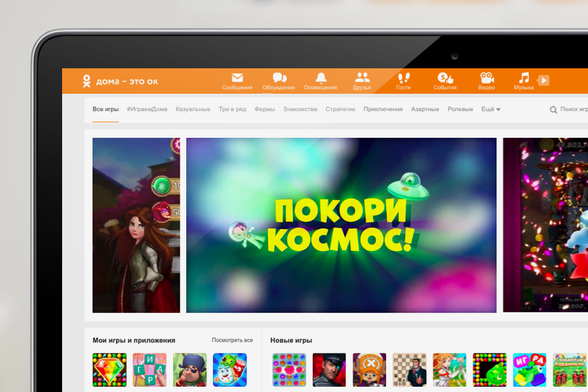Open Друзья people icon
The height and width of the screenshot is (392, 588).
point(362,78)
